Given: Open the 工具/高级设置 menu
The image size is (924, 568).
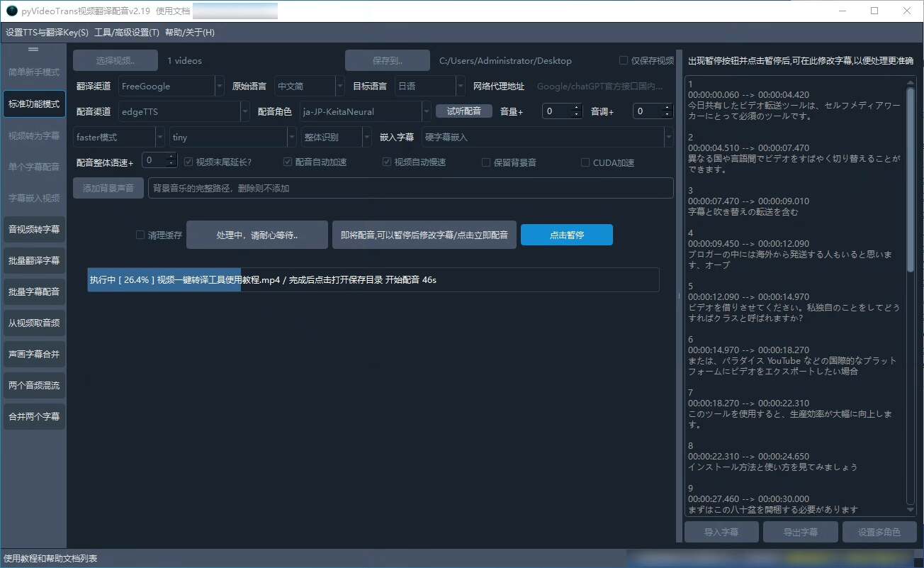Looking at the screenshot, I should coord(127,33).
